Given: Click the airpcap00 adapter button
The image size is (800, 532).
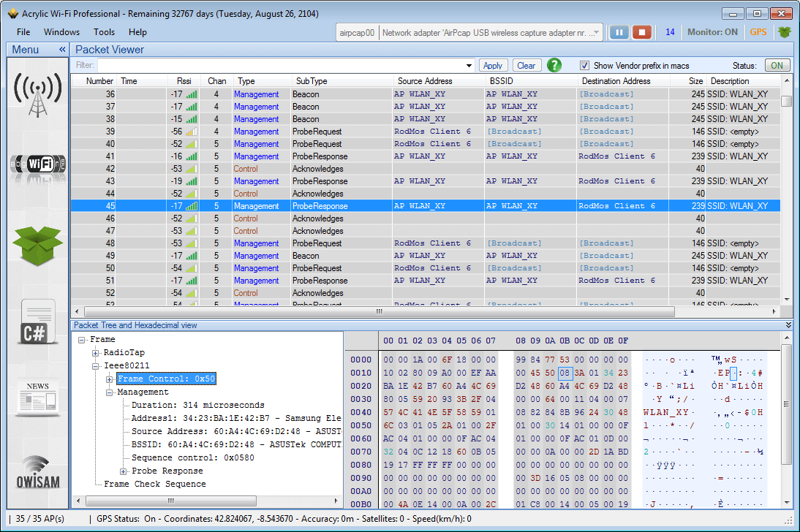Looking at the screenshot, I should click(357, 33).
